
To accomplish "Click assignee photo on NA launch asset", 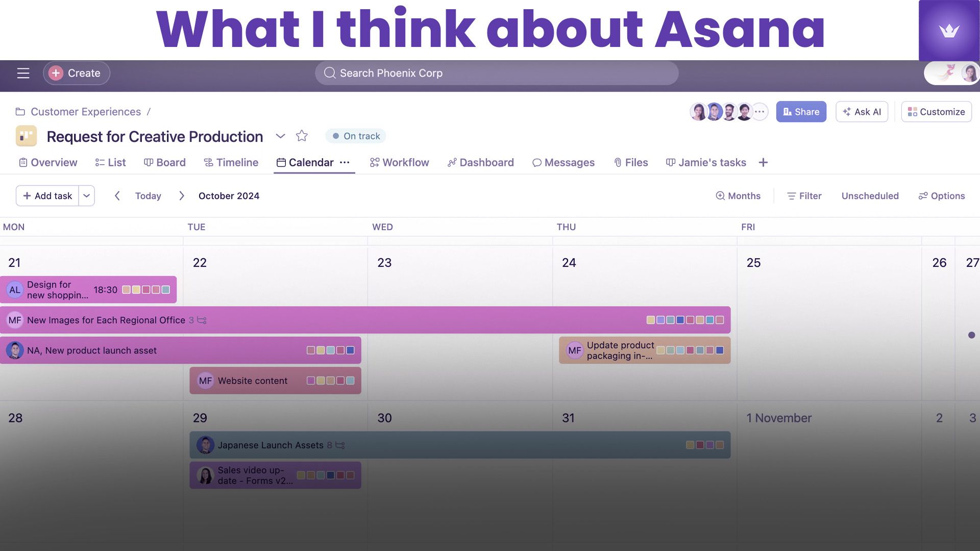I will [15, 350].
